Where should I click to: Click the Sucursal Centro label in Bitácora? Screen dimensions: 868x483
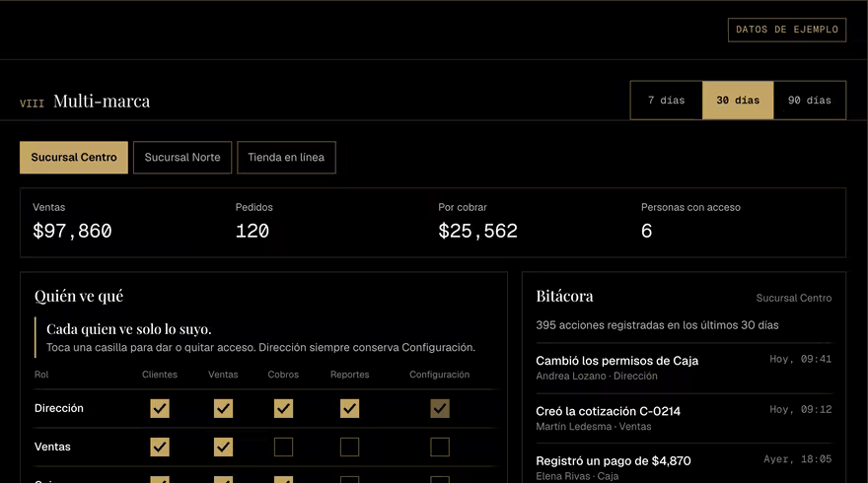tap(794, 299)
